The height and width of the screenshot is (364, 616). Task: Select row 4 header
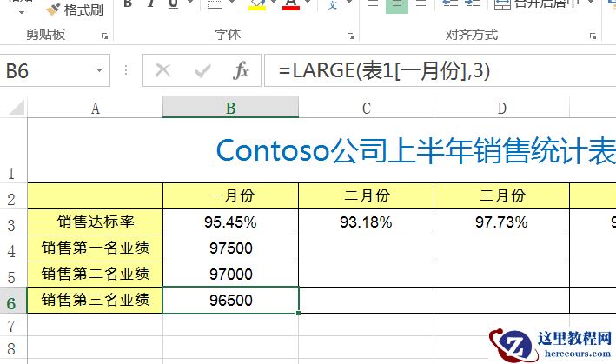coord(13,248)
